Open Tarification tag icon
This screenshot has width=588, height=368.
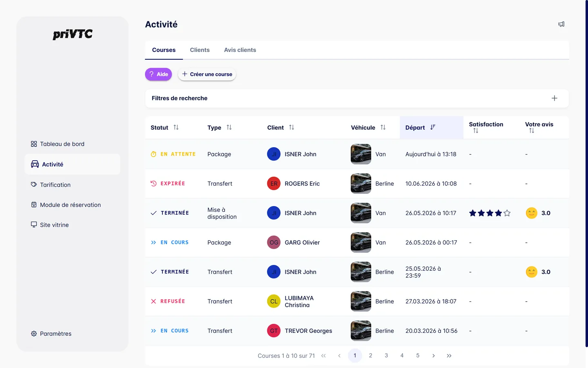[x=34, y=184]
